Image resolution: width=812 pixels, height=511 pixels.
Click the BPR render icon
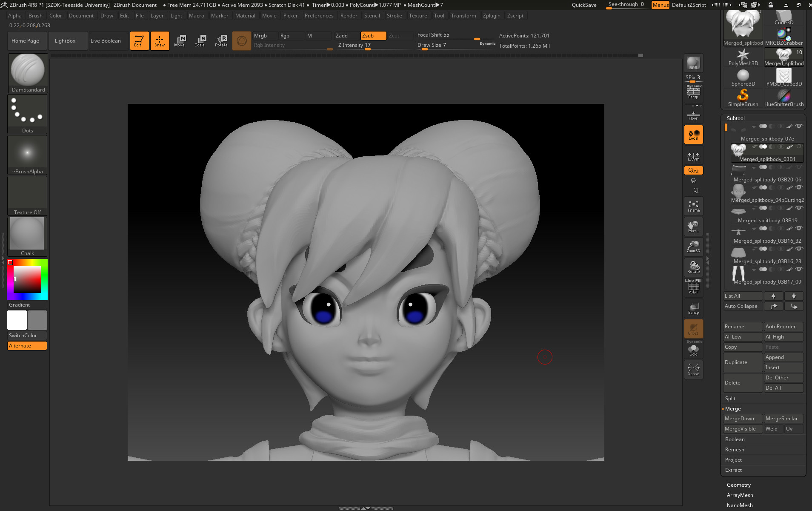click(693, 63)
